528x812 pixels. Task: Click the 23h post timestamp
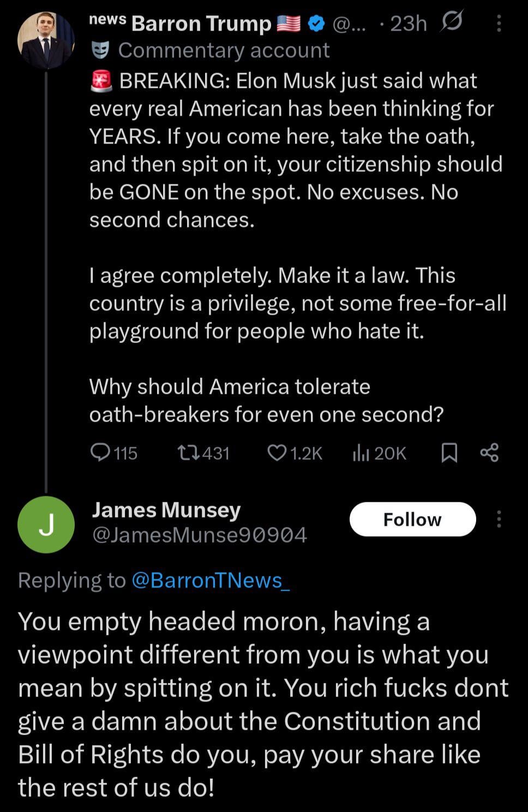(x=408, y=23)
